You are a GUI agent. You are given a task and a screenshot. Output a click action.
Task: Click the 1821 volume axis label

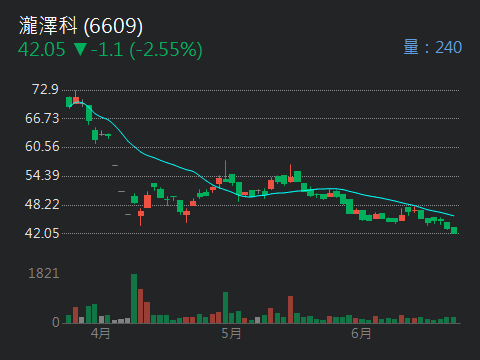click(44, 273)
